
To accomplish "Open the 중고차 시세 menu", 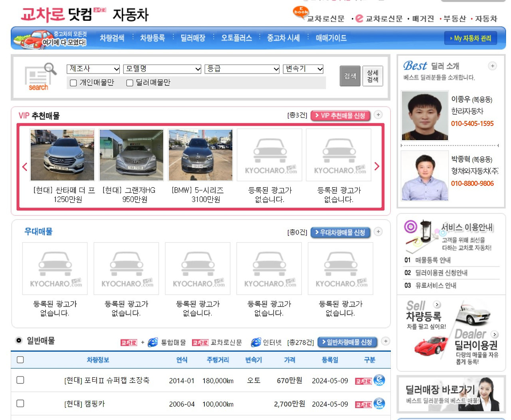I will [x=283, y=38].
